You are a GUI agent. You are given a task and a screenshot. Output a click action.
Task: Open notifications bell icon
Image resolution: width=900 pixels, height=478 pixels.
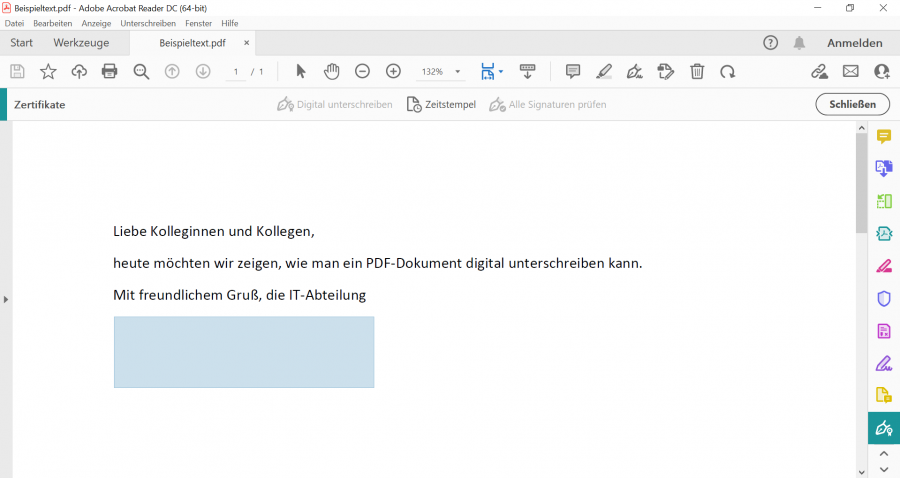pyautogui.click(x=799, y=43)
